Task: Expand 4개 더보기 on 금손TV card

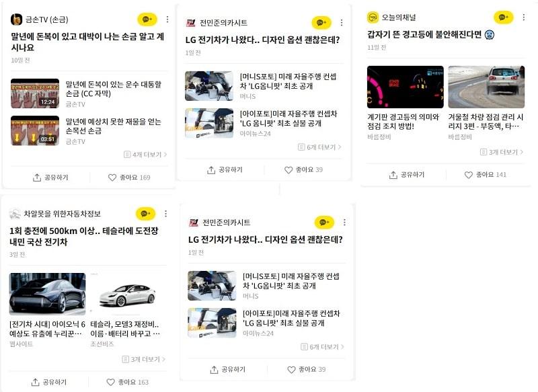Action: click(145, 155)
